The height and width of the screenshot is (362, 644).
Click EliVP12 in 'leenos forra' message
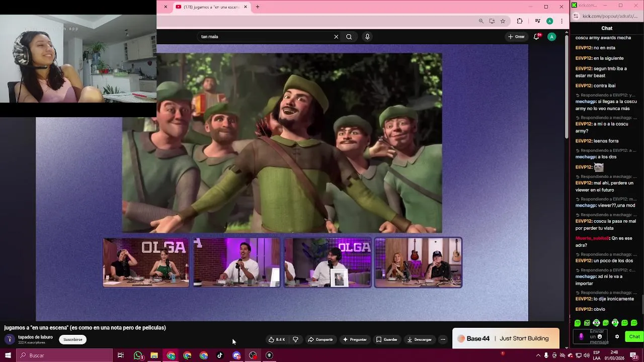pos(584,141)
